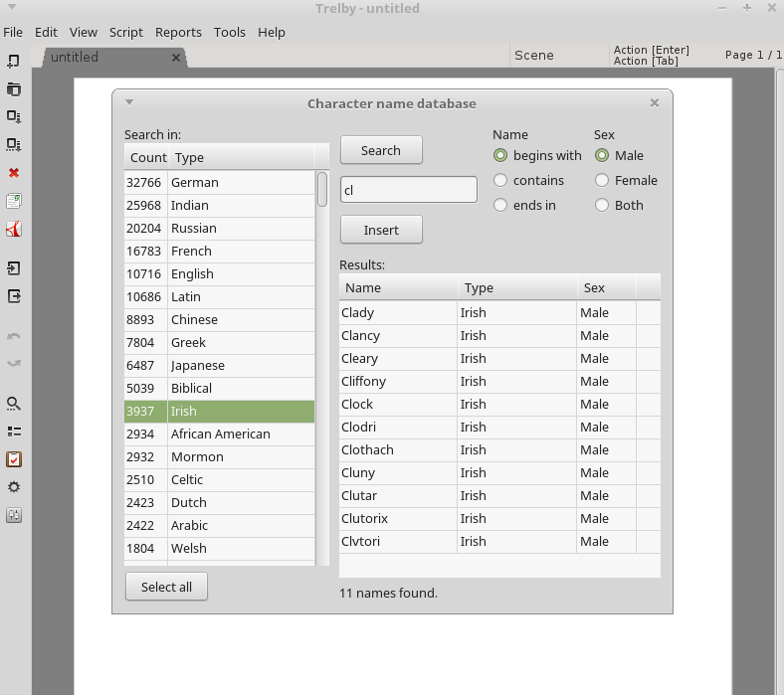Open the Tools menu
Image resolution: width=784 pixels, height=695 pixels.
coord(230,32)
